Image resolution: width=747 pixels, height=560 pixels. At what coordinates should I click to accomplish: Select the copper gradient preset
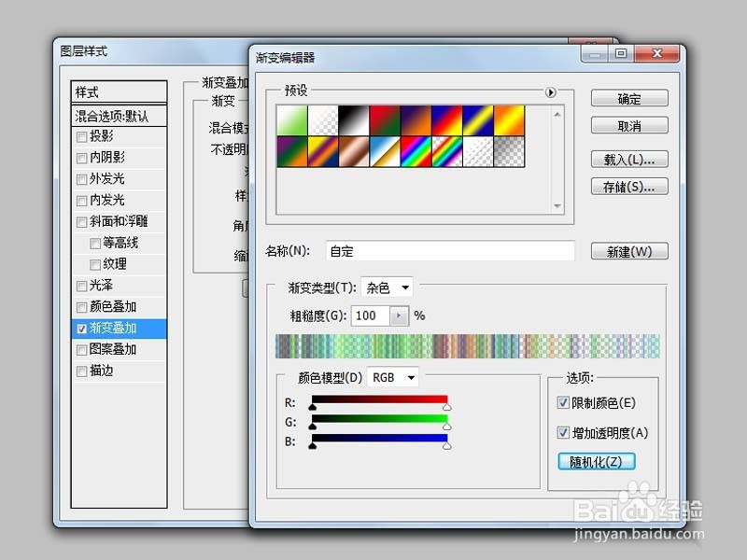click(353, 150)
